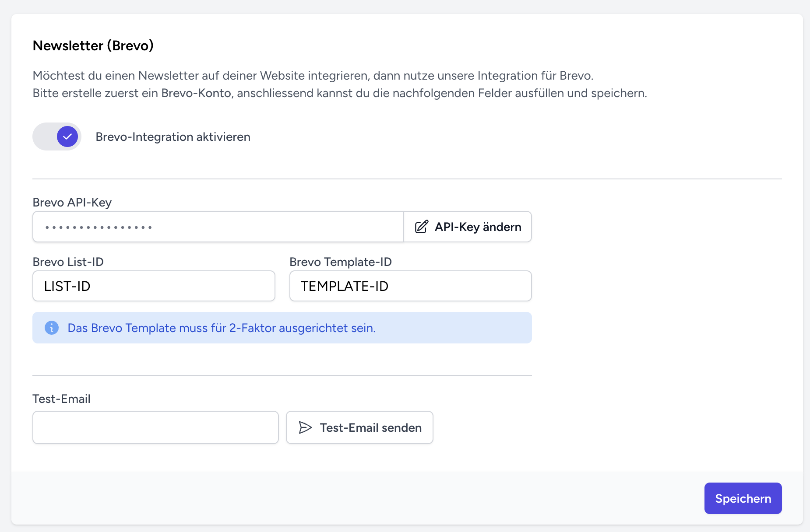Image resolution: width=810 pixels, height=532 pixels.
Task: Click the "Test-Email" field label
Action: tap(62, 399)
